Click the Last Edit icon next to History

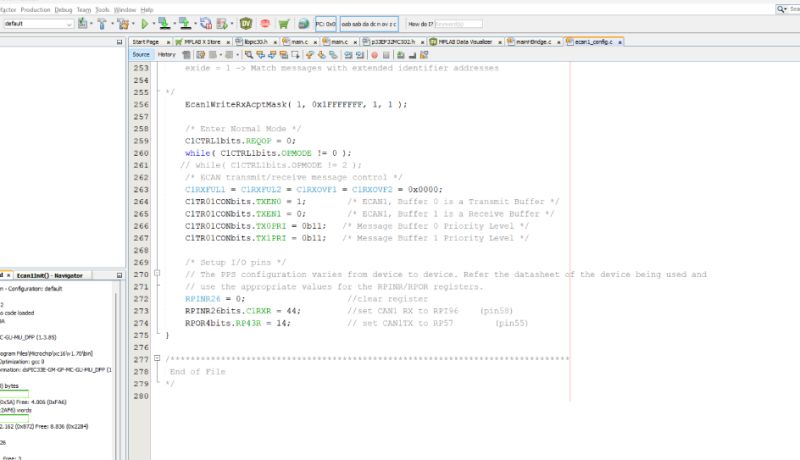(x=186, y=55)
